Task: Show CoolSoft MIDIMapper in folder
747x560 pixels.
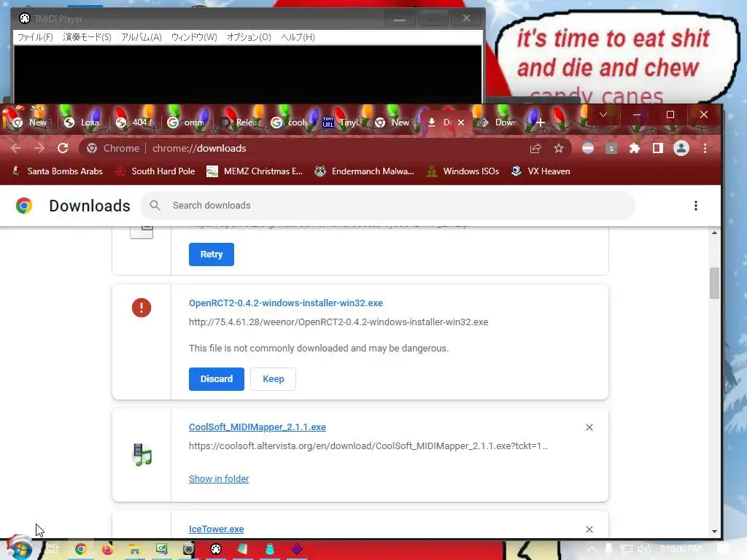Action: pos(219,478)
